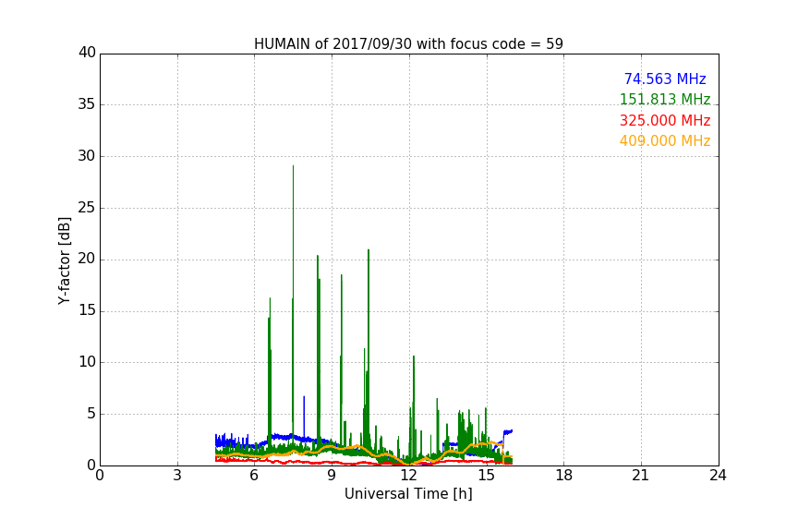Click the y-axis tick label 35
798x532 pixels.
point(87,104)
